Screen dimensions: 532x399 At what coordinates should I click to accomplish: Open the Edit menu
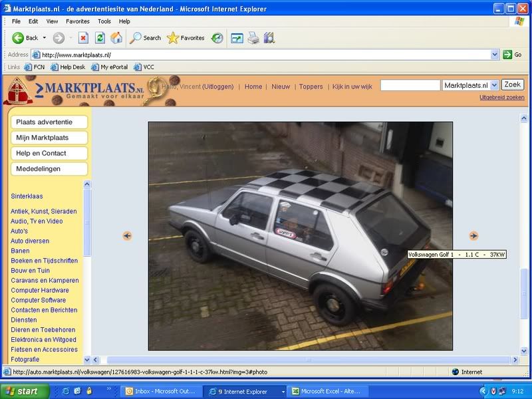click(33, 21)
